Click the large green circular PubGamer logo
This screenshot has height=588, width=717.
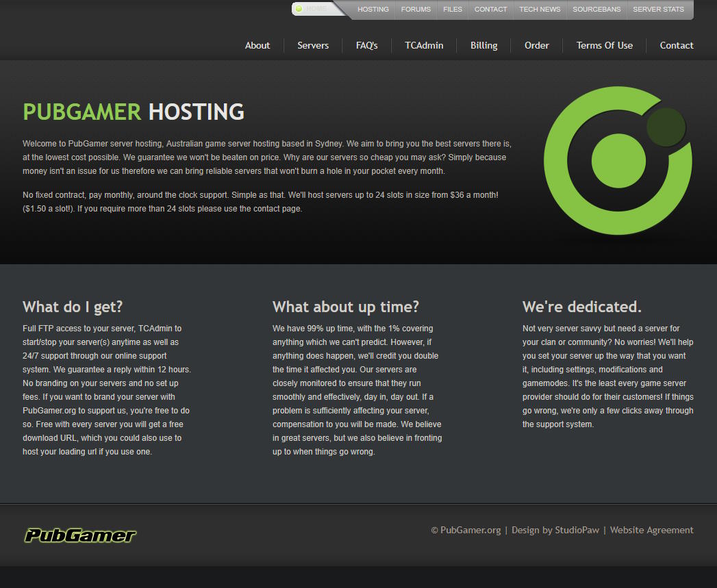[617, 159]
